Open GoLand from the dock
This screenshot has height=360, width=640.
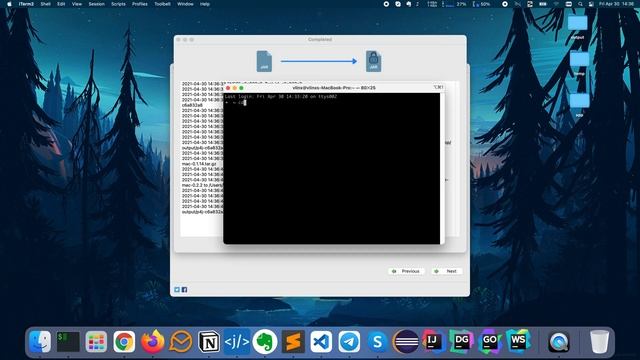(x=490, y=341)
